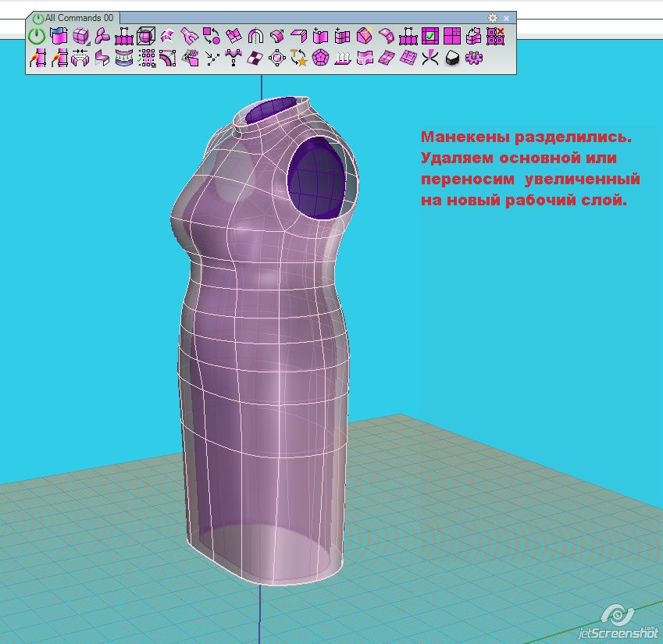The width and height of the screenshot is (663, 644).
Task: Select the checkered surface patch icon
Action: [x=255, y=58]
